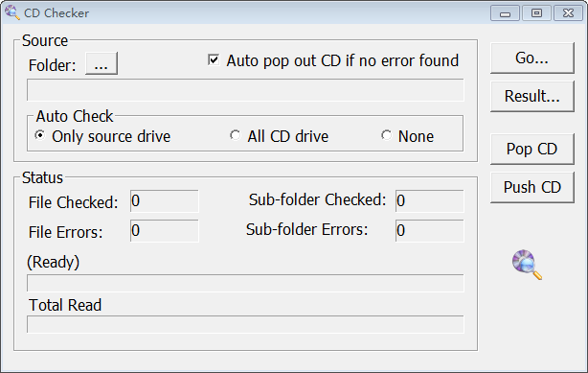Click the Sub-folder Checked count field
Screen dimensions: 588x373
[x=429, y=201]
